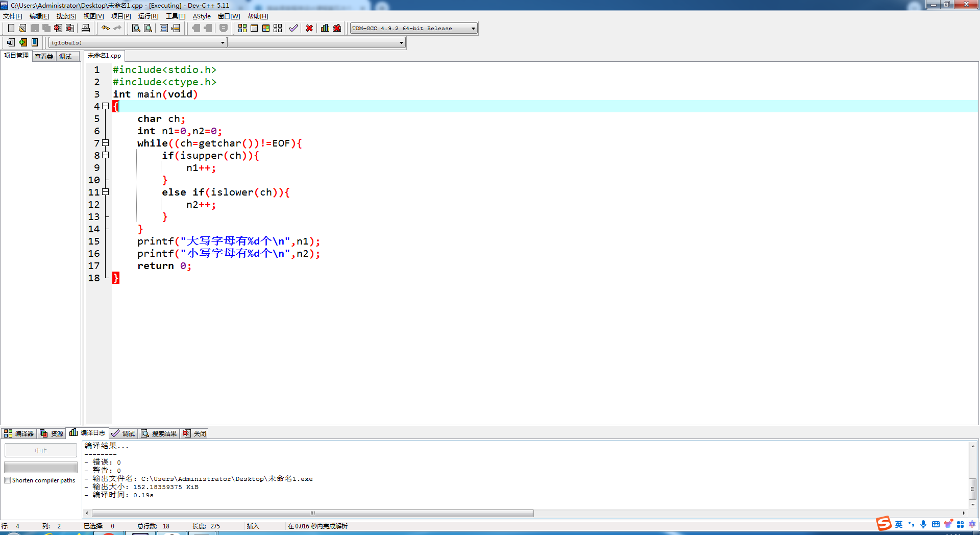Click the compile log horizontal scrollbar thumb
The image size is (980, 535).
313,513
